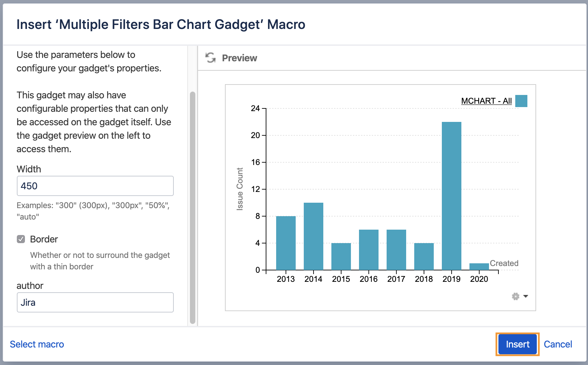Toggle the Border checkbox
The image size is (588, 365).
coord(21,239)
